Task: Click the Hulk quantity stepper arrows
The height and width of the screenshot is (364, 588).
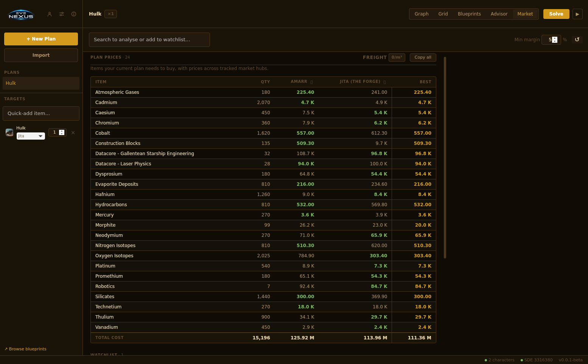Action: [62, 132]
